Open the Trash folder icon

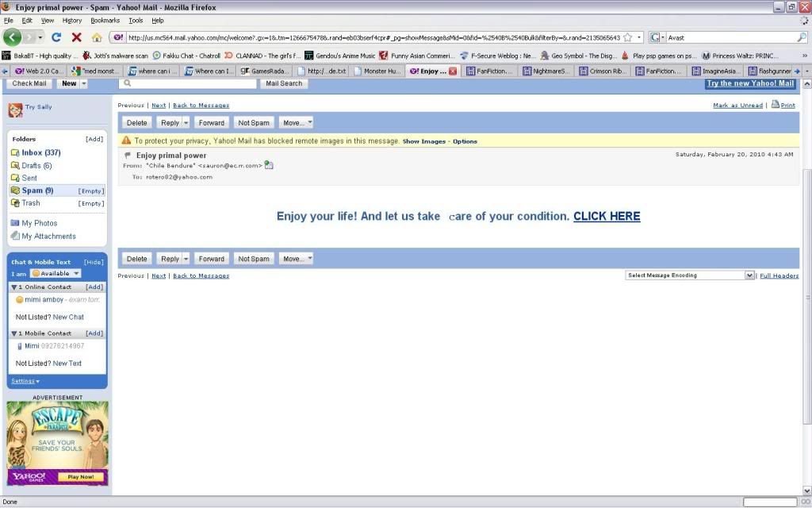point(15,203)
